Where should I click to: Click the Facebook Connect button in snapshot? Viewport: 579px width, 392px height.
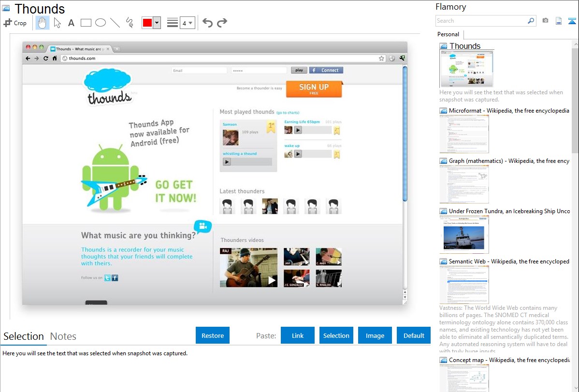(326, 70)
